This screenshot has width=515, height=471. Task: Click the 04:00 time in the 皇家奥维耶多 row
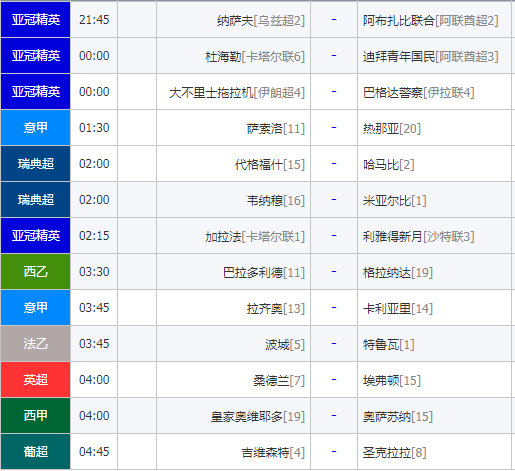(x=94, y=416)
